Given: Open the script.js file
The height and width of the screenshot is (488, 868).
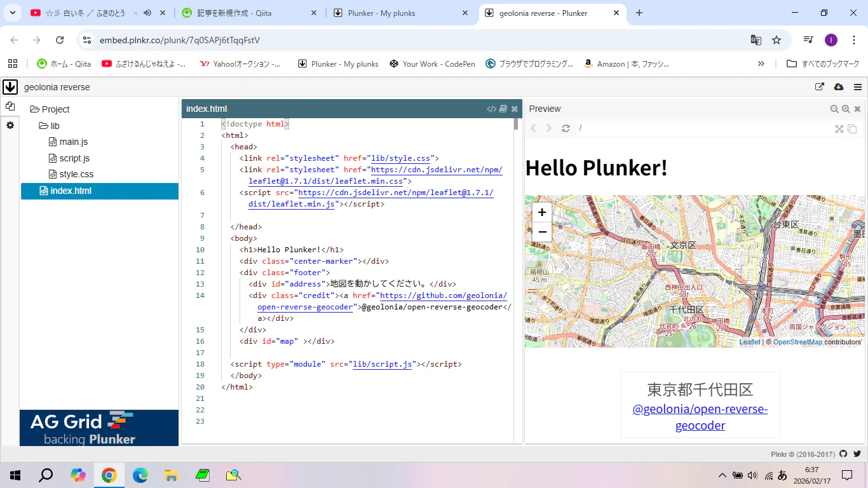Looking at the screenshot, I should coord(69,158).
